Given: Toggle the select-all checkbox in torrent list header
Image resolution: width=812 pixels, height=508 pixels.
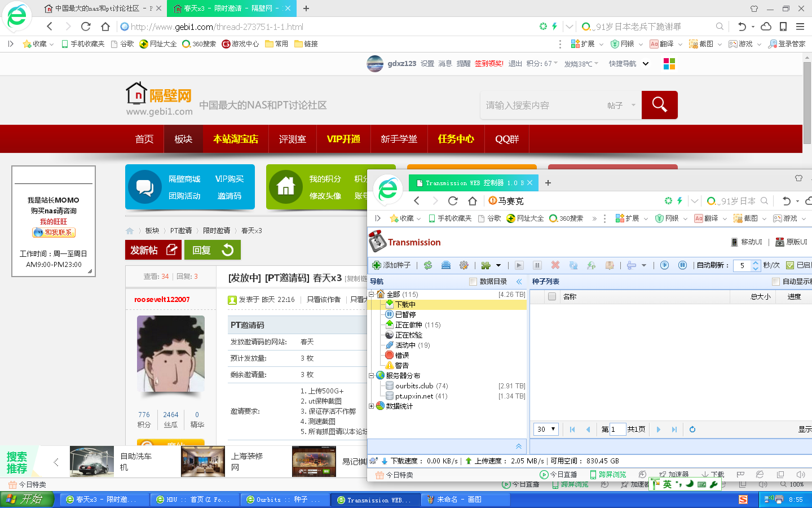Looking at the screenshot, I should [552, 297].
